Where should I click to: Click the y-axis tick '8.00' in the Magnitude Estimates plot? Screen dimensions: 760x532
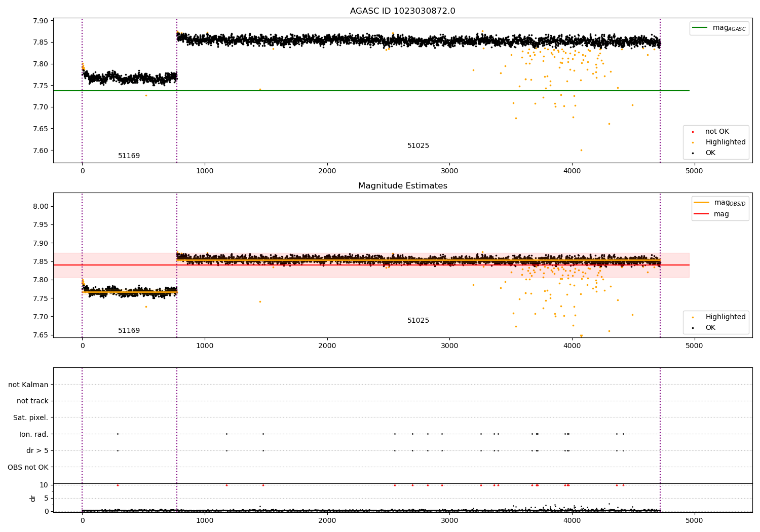(x=41, y=206)
